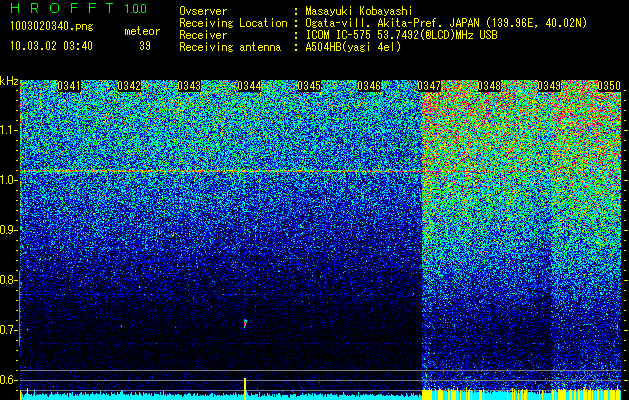Click the name Masayuki Kobayashi
Image resolution: width=629 pixels, height=400 pixels.
(x=358, y=11)
